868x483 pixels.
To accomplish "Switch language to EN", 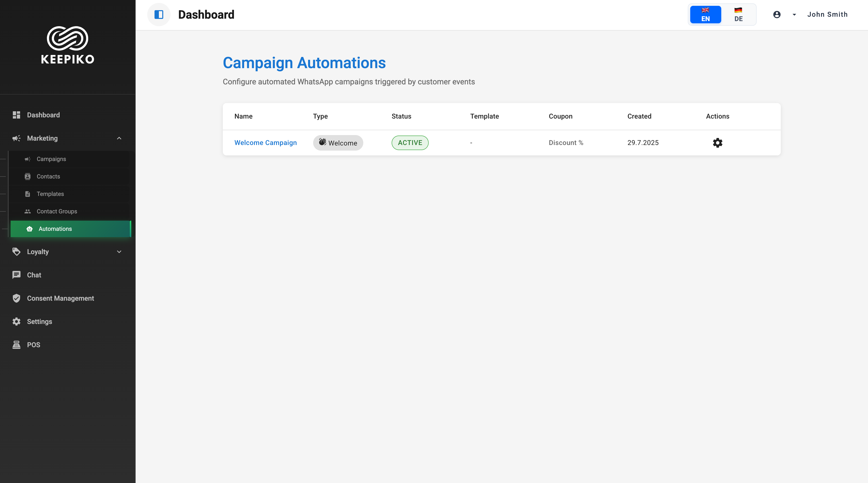I will click(705, 15).
